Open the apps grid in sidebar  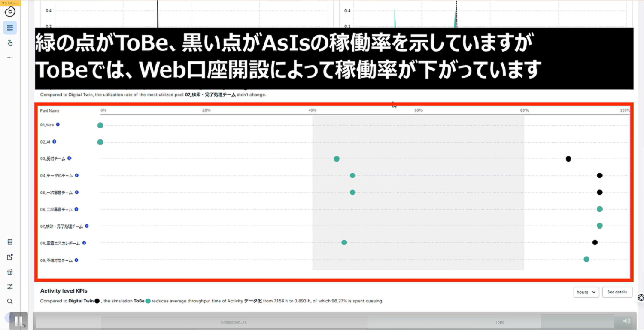point(10,27)
